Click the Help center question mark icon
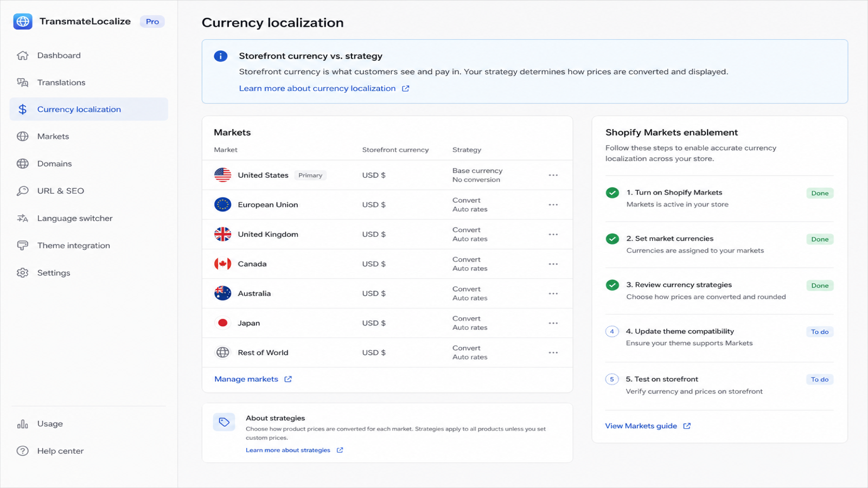 coord(22,451)
